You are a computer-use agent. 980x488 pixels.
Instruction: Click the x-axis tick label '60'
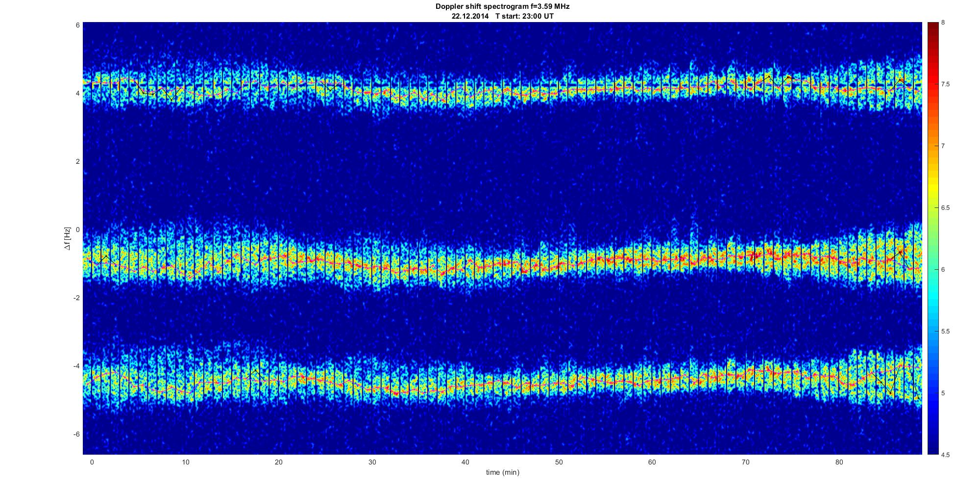(x=652, y=462)
